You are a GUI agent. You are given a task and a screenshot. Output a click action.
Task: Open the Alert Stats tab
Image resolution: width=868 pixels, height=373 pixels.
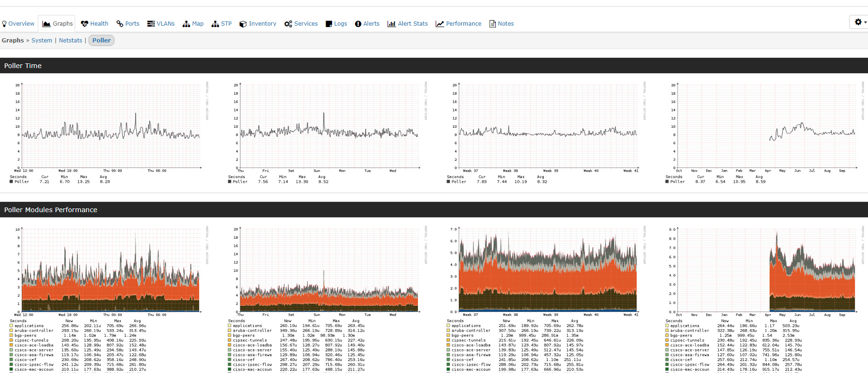coord(408,24)
